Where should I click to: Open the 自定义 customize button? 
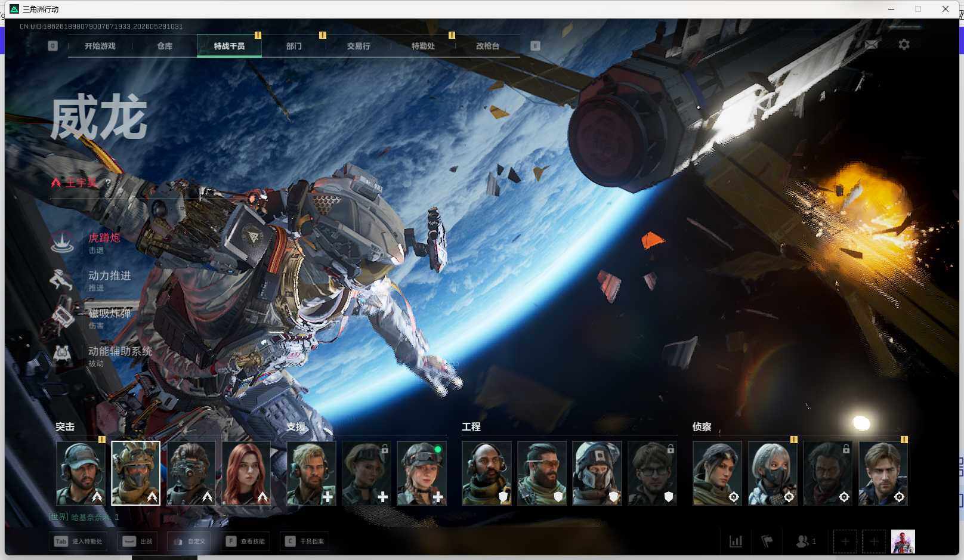click(190, 542)
